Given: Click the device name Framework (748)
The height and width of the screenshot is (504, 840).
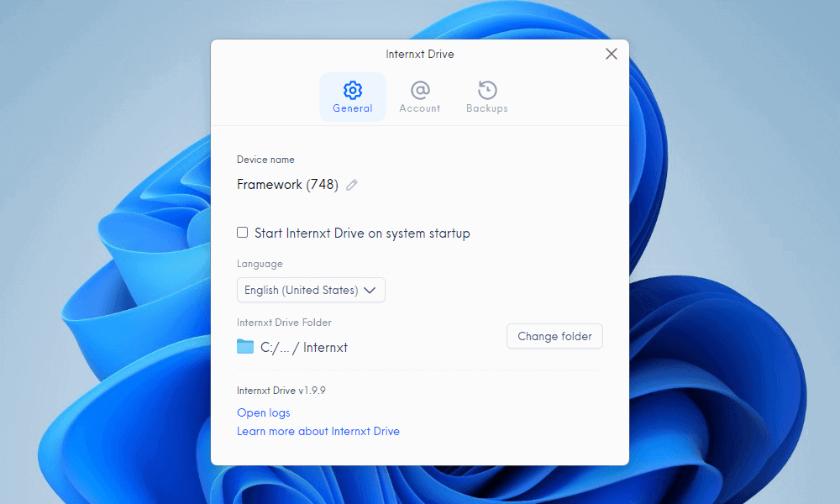Looking at the screenshot, I should [289, 185].
